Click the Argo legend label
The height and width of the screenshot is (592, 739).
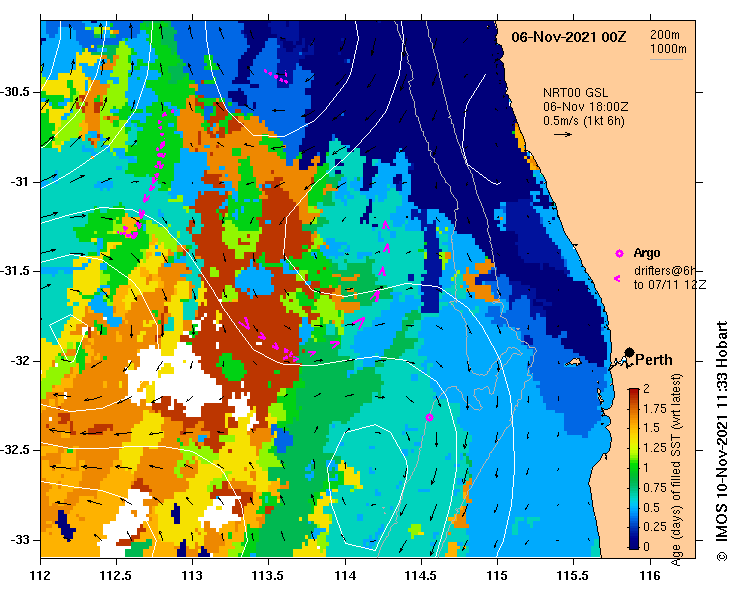pos(647,253)
